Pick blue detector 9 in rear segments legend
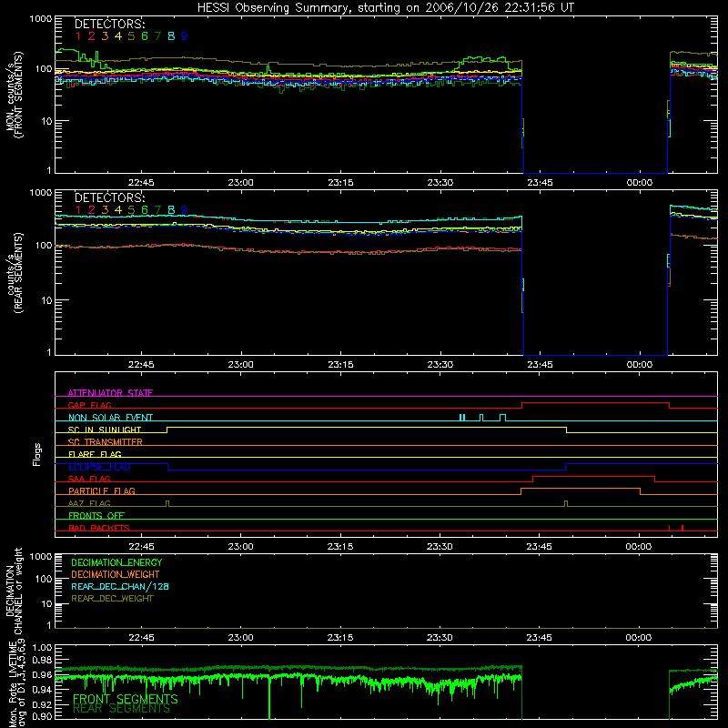Image resolution: width=728 pixels, height=728 pixels. point(185,210)
